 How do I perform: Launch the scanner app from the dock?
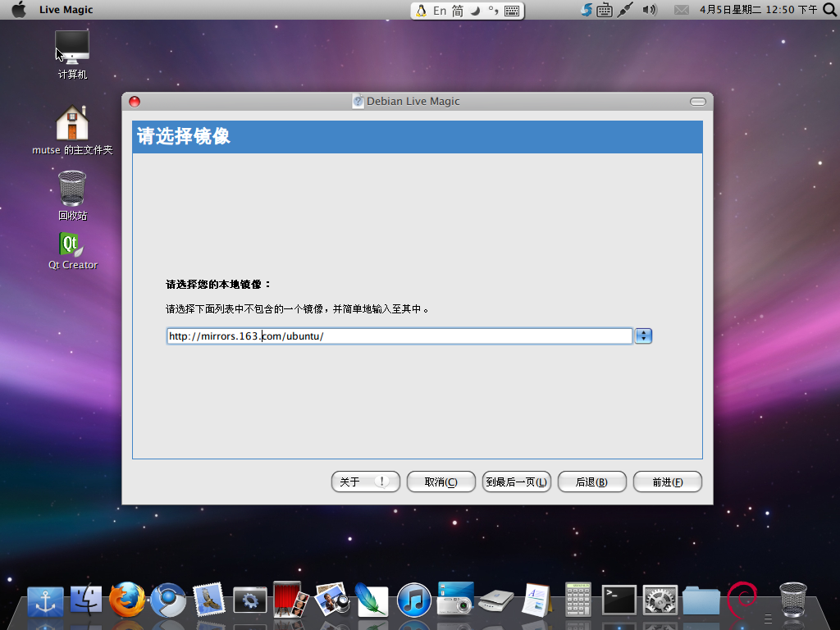pos(496,601)
